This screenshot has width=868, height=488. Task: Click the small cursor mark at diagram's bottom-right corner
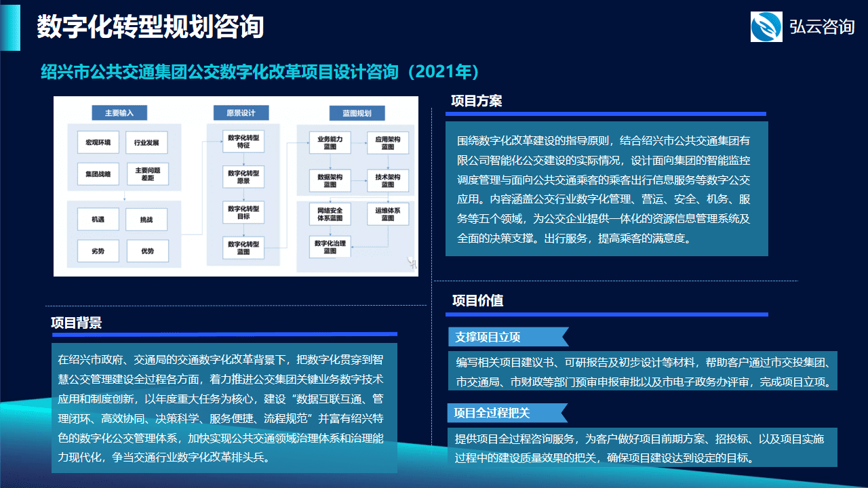pos(411,262)
